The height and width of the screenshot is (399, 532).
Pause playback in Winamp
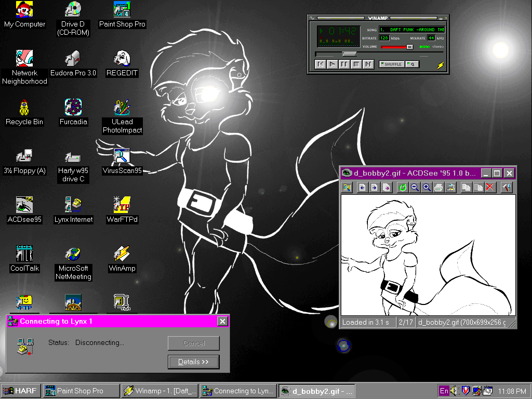click(344, 64)
